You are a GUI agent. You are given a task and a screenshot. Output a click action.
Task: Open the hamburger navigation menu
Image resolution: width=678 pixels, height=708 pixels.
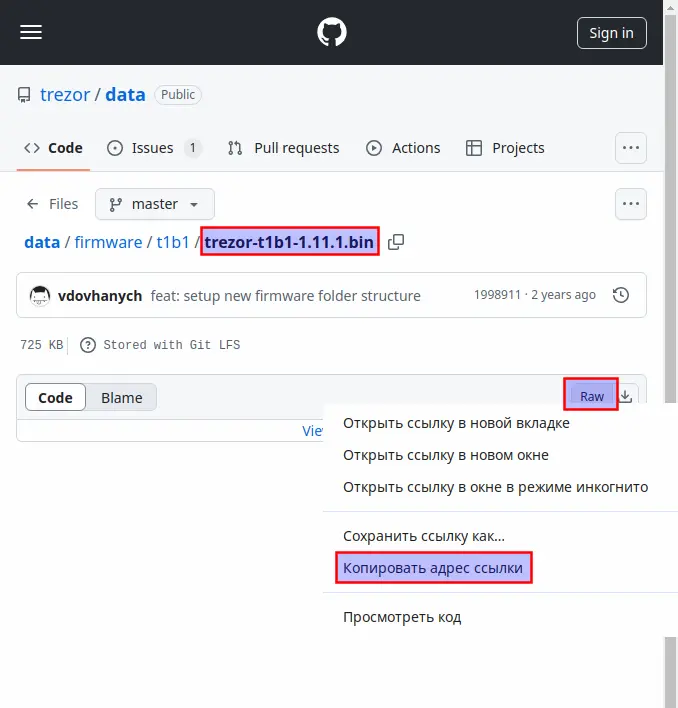tap(31, 32)
